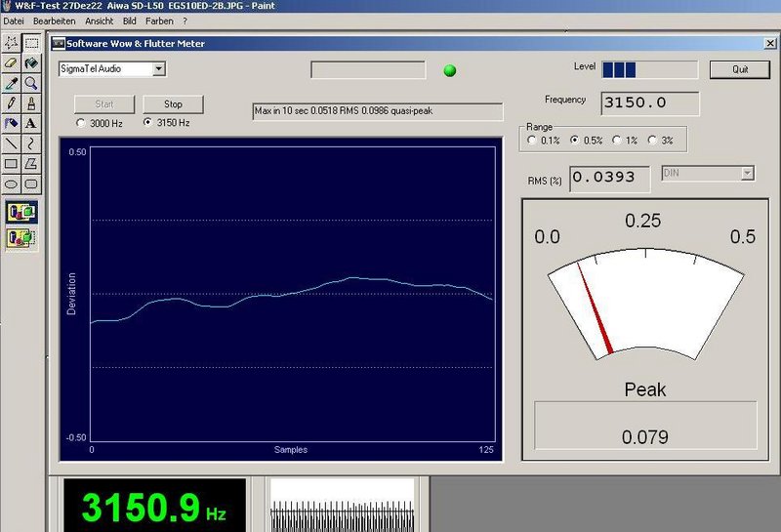Viewport: 781px width, 532px height.
Task: Close the Wow & Flutter Meter window
Action: click(x=770, y=43)
